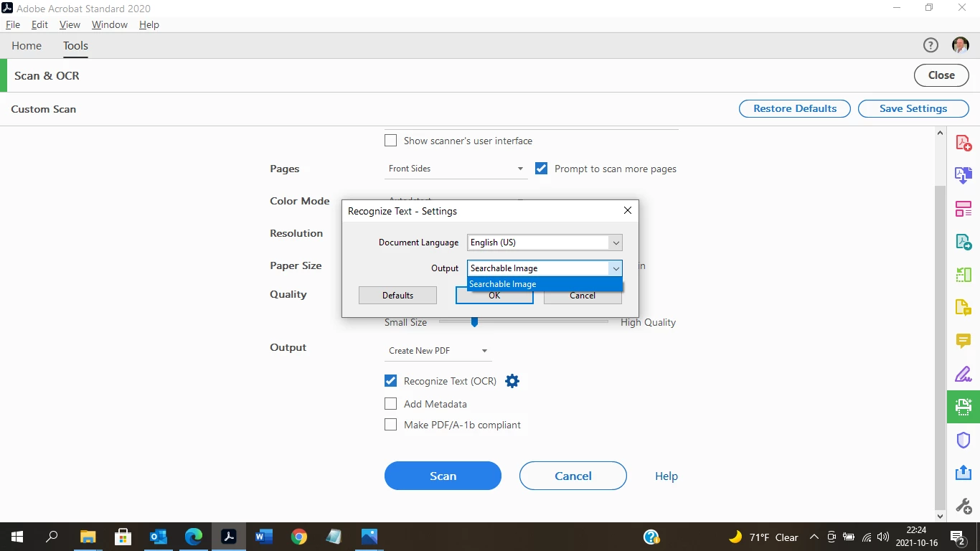Viewport: 980px width, 551px height.
Task: Select the highlighted Scan & OCR sidebar icon
Action: [x=963, y=407]
